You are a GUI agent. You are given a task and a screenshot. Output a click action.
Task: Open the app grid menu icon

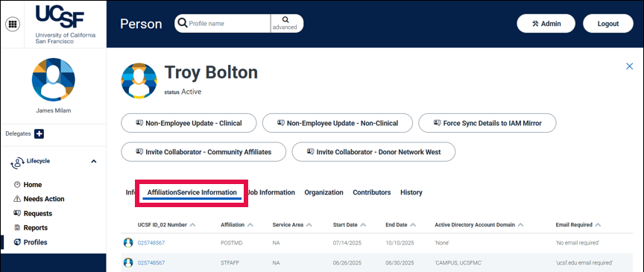[13, 24]
